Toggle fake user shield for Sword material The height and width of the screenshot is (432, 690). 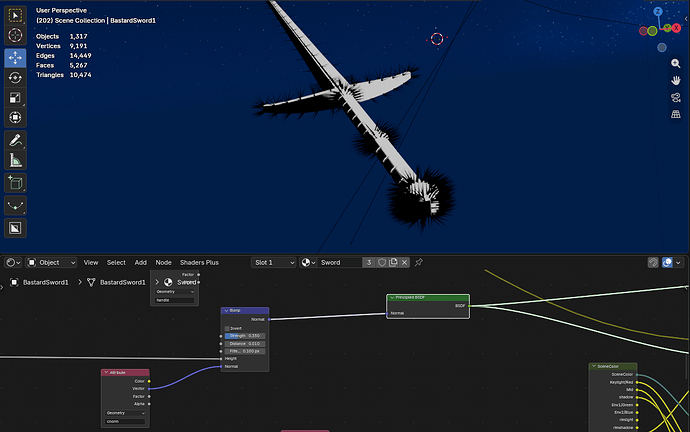click(x=382, y=263)
